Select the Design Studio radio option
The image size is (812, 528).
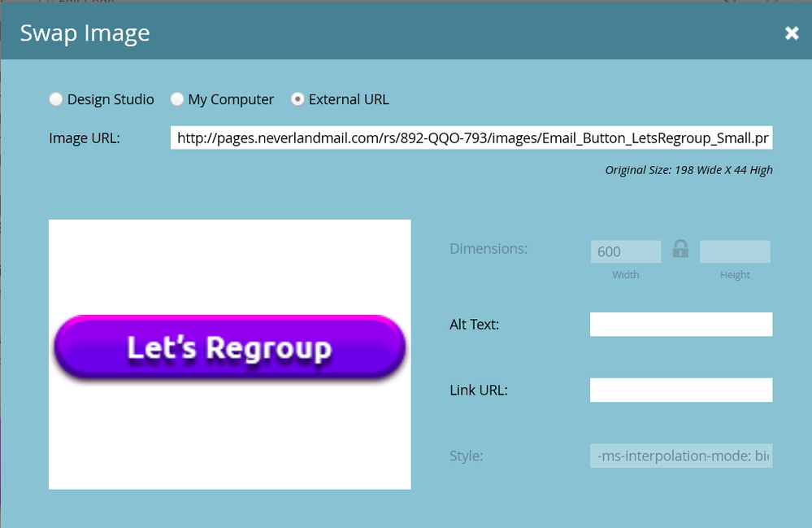point(55,99)
